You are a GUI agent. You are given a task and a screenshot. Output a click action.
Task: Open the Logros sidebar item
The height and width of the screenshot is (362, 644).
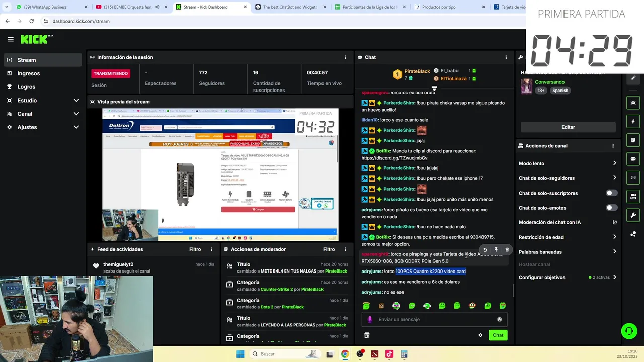pos(42,87)
